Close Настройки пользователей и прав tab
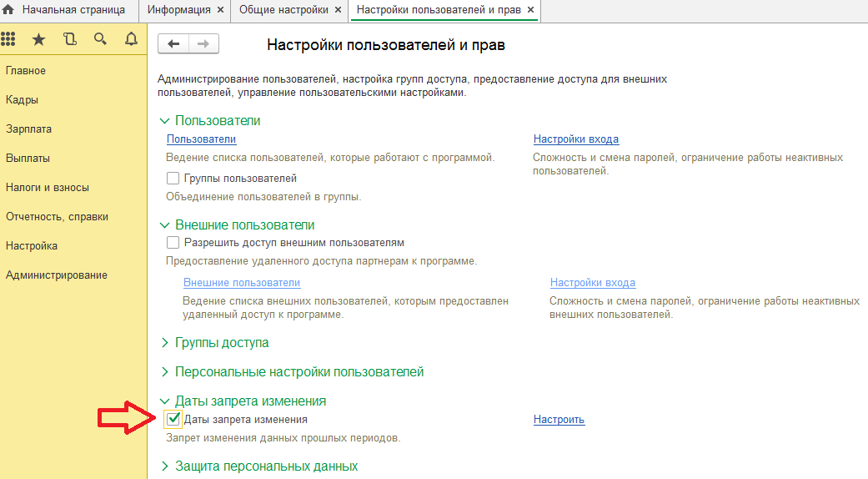This screenshot has height=479, width=868. point(531,10)
